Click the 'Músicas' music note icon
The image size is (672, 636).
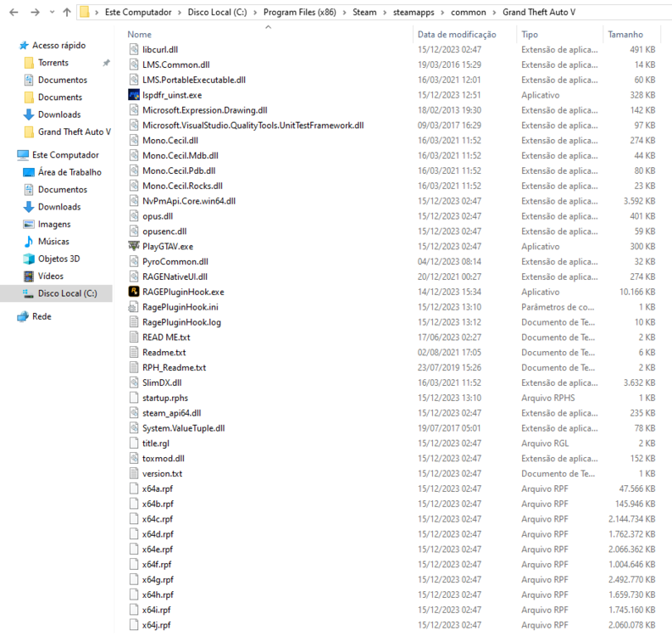(x=29, y=242)
